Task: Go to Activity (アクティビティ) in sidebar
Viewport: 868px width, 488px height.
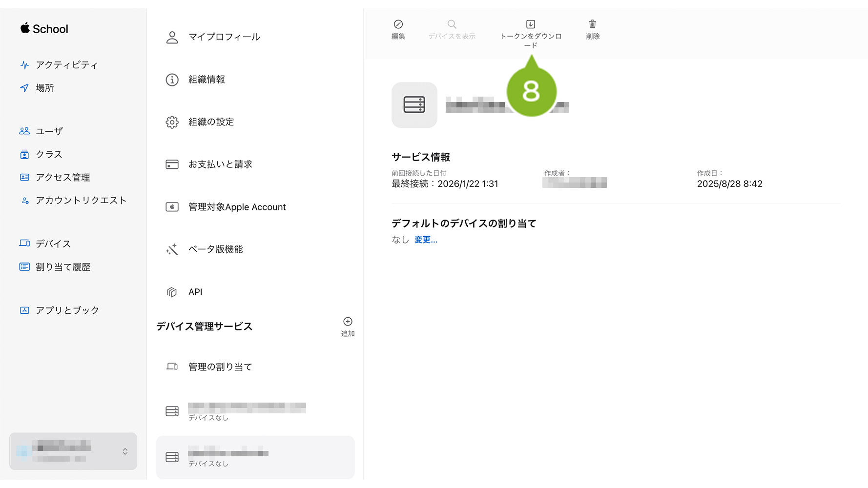Action: [66, 65]
